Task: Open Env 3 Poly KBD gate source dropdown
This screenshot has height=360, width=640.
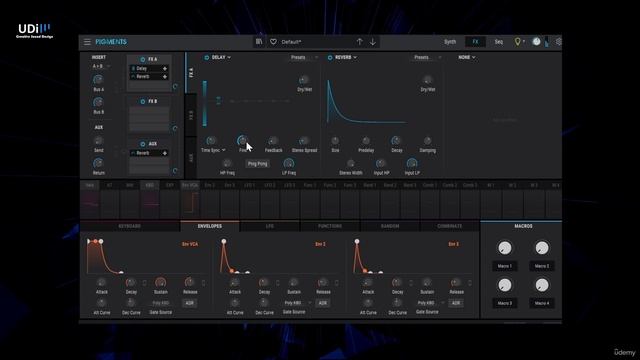Action: point(430,303)
